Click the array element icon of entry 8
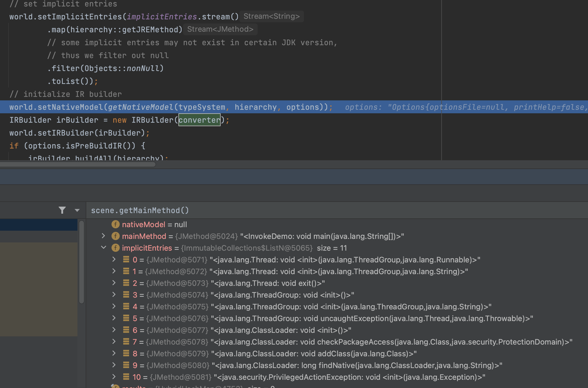Viewport: 588px width, 388px height. pos(126,353)
